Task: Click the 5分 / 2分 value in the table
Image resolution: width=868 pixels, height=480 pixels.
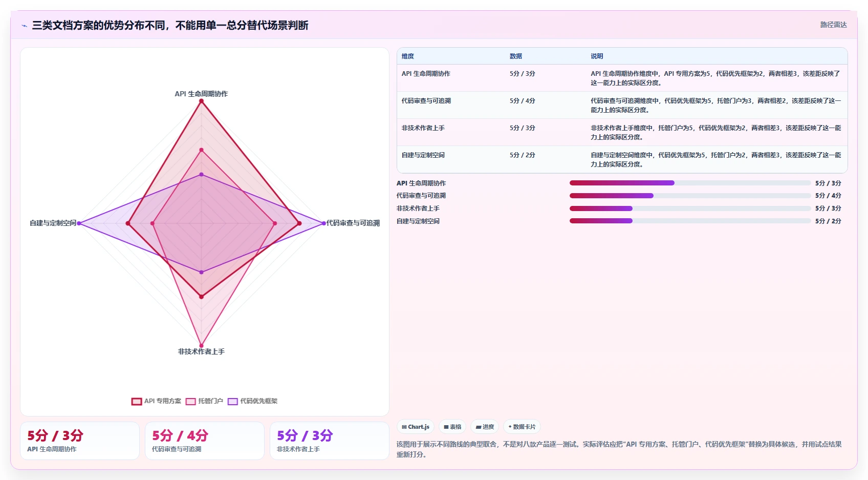Action: [523, 155]
